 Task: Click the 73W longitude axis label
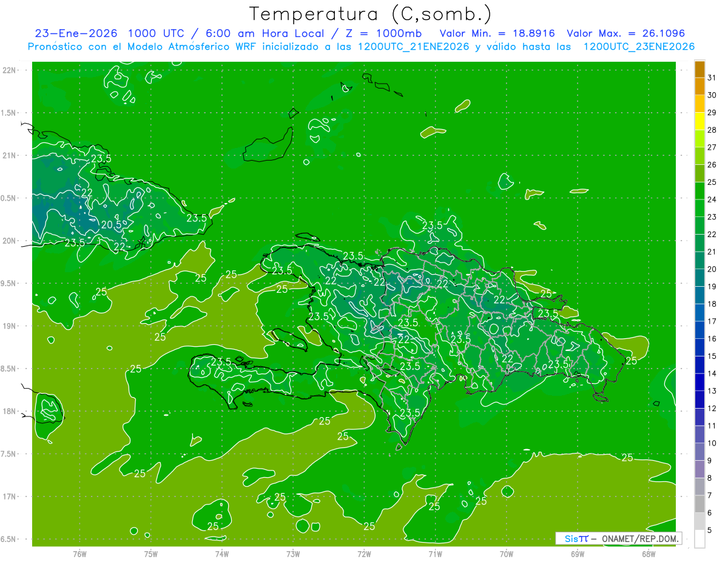(293, 554)
